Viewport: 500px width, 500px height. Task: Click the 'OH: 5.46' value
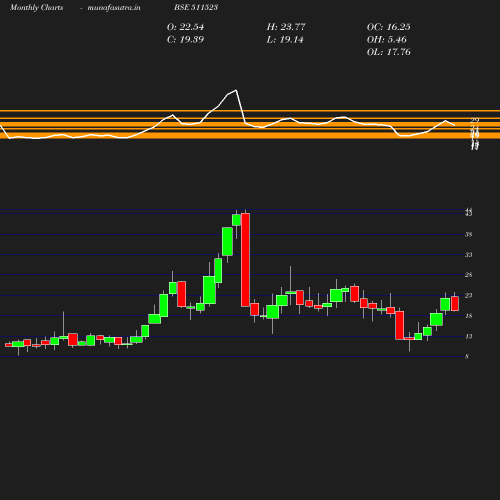pos(387,40)
